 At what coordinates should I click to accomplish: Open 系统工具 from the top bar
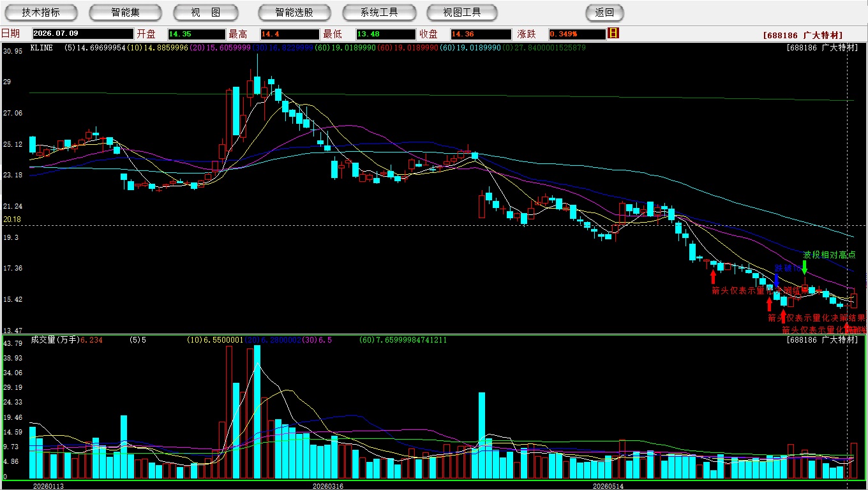pos(379,12)
